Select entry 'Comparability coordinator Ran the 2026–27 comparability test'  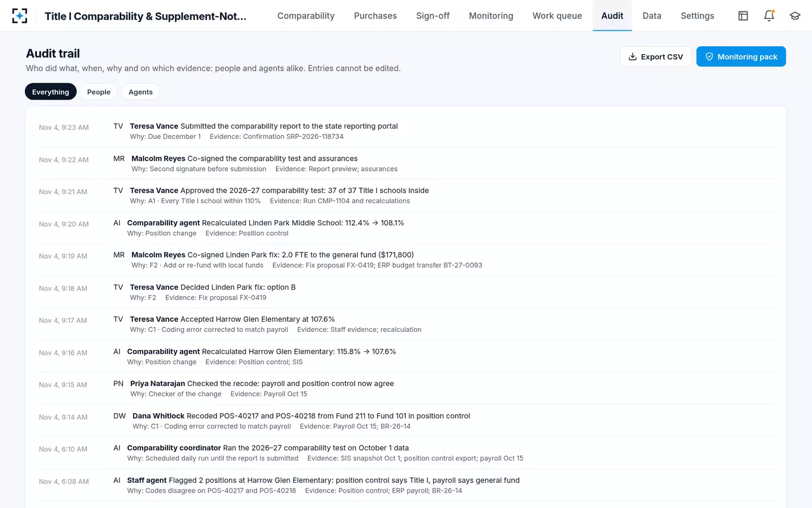click(x=407, y=453)
